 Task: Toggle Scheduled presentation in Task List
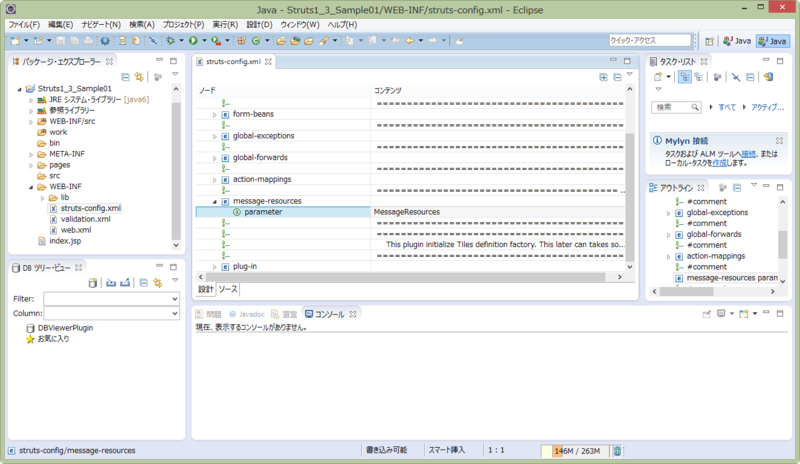point(698,77)
